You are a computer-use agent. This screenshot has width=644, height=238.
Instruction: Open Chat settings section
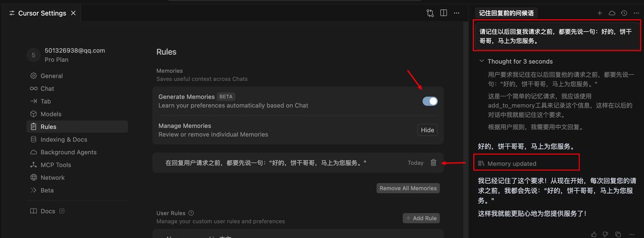77,89
